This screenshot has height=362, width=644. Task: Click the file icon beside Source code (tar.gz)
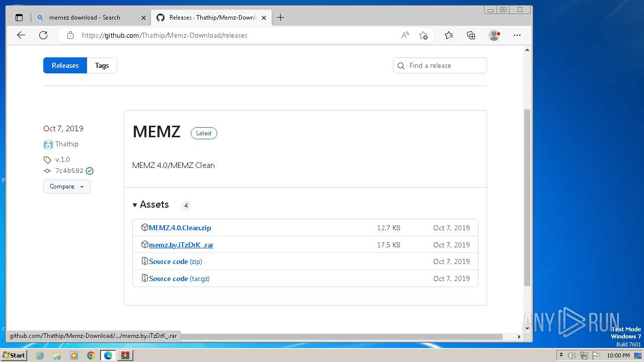coord(145,279)
